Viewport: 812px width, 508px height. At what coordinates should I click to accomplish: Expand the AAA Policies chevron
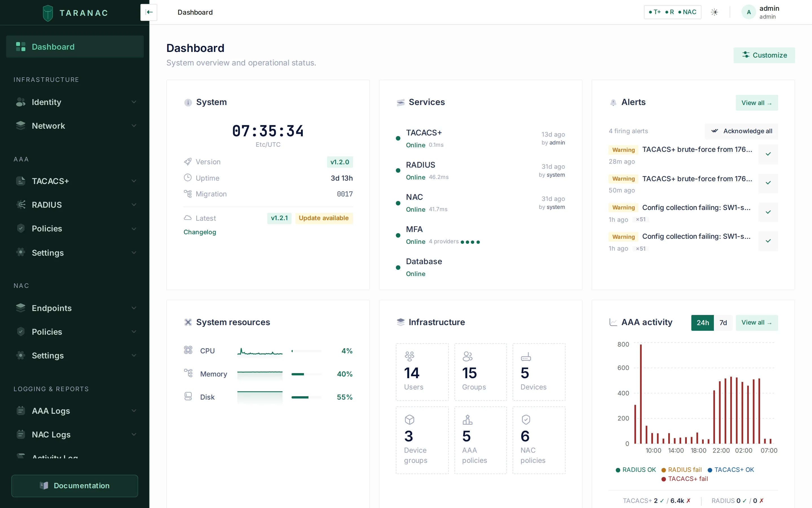(134, 229)
